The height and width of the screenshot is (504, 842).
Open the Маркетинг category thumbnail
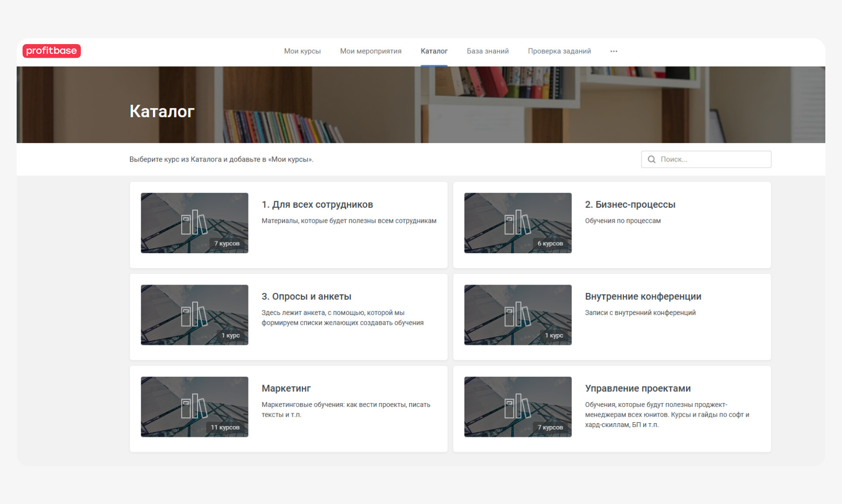194,407
